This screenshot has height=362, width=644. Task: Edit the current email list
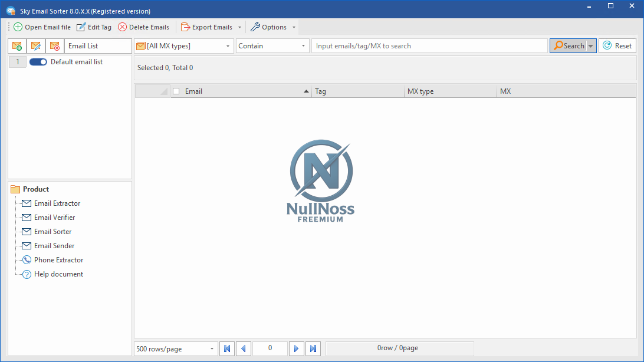point(35,45)
